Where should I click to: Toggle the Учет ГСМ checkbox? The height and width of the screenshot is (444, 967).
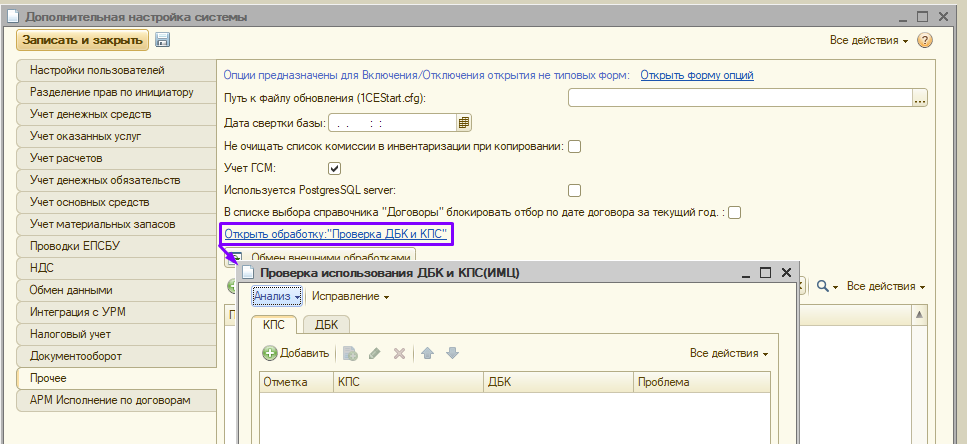pos(321,168)
